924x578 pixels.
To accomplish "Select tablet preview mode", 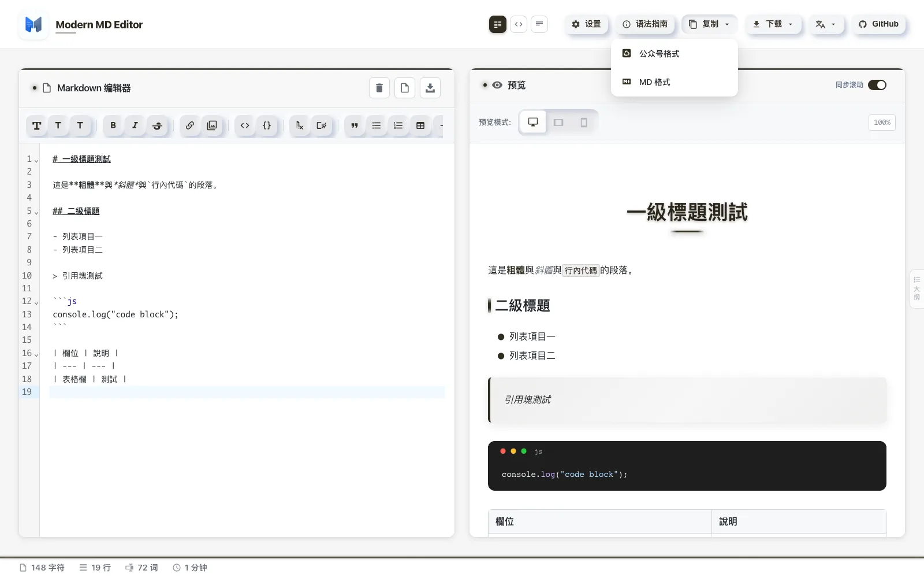I will pos(558,122).
